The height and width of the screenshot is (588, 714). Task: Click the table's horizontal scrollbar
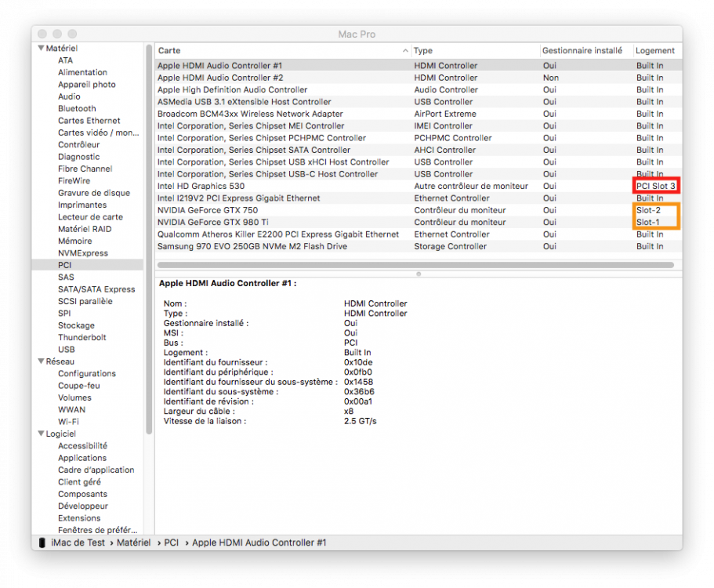415,265
